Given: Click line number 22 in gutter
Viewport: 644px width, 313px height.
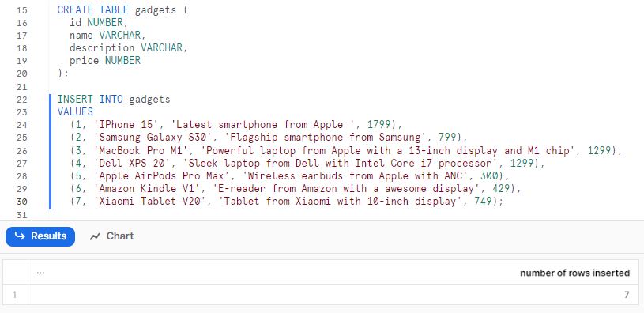Looking at the screenshot, I should 22,100.
